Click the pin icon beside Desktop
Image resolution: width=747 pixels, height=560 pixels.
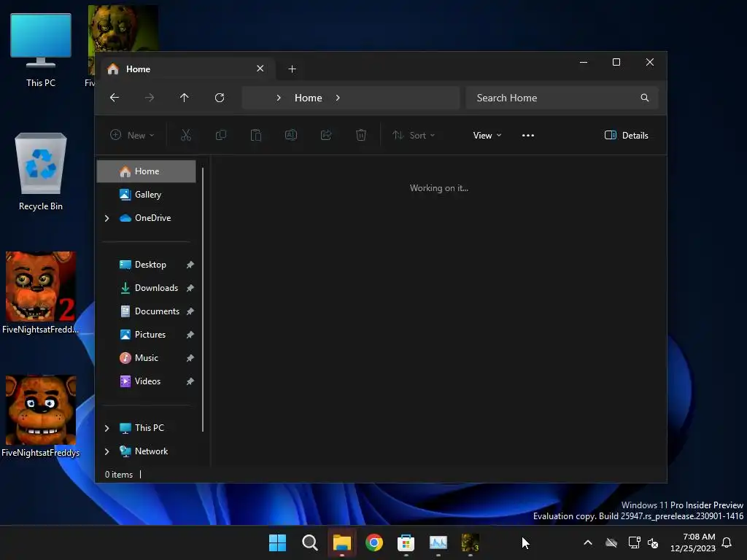point(190,265)
